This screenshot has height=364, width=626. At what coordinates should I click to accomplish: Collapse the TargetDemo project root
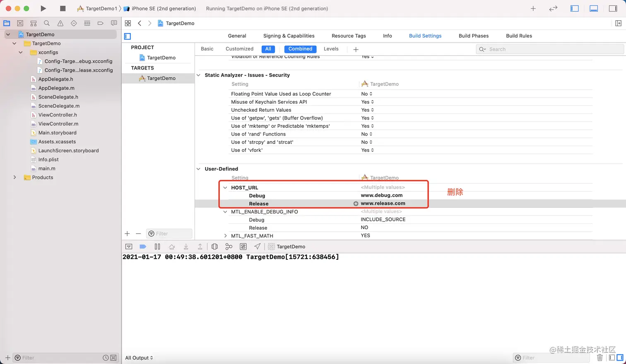pyautogui.click(x=8, y=34)
